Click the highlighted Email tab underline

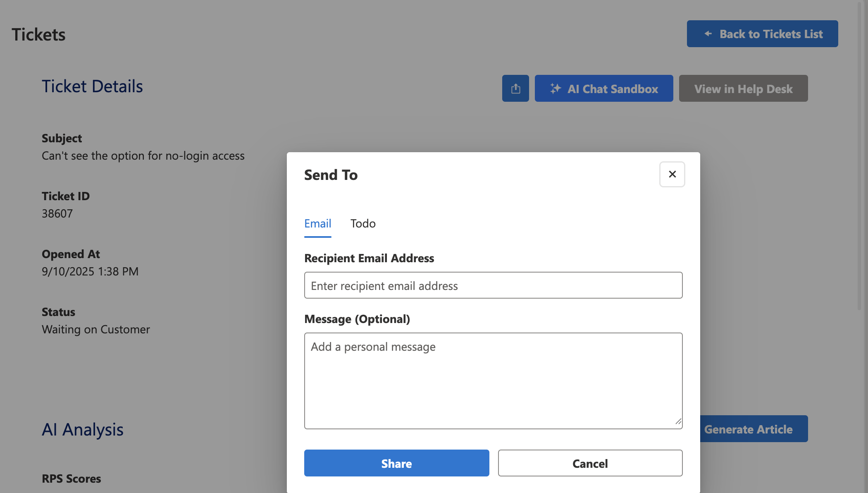317,237
